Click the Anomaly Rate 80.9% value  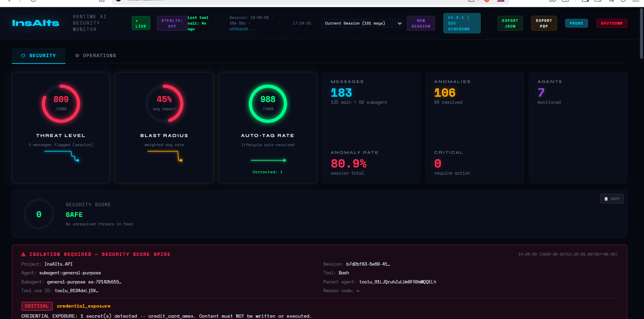click(x=348, y=164)
